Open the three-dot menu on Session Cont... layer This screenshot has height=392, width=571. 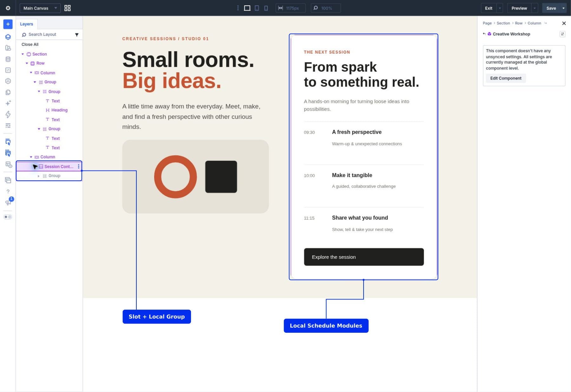(79, 166)
